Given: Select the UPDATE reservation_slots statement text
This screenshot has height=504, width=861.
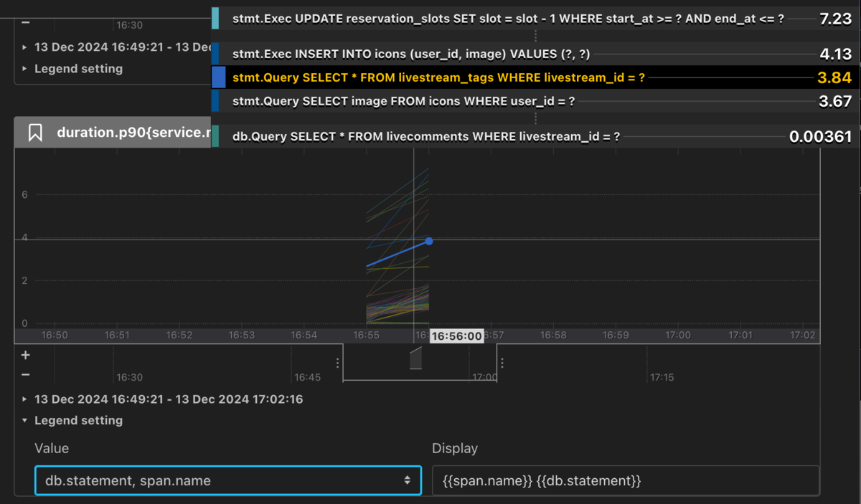Looking at the screenshot, I should (508, 19).
